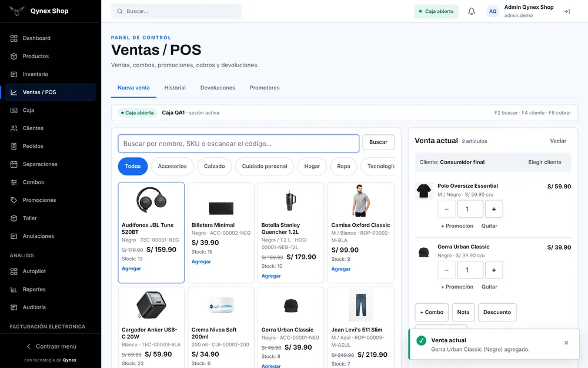Open the Productos box icon
This screenshot has width=588, height=368.
(14, 57)
